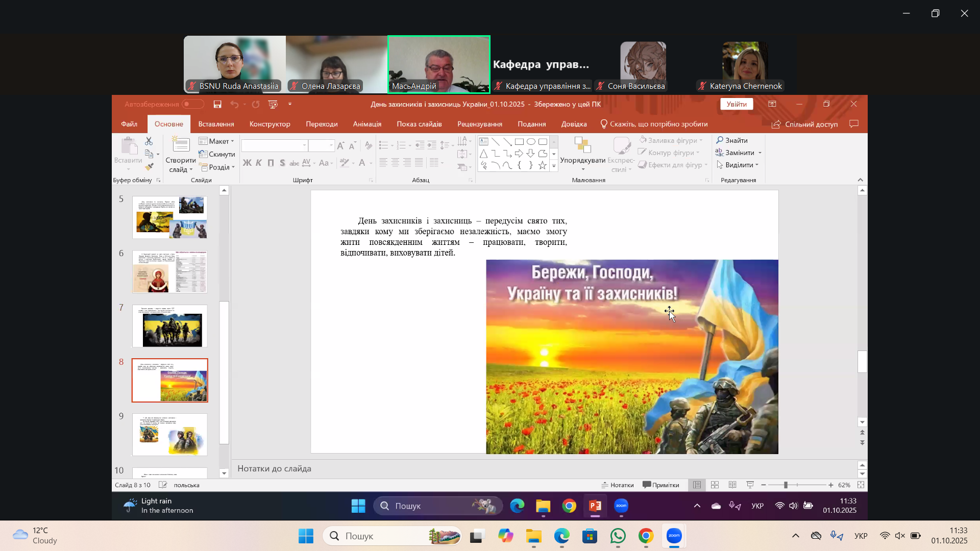Fit slide to current window
The height and width of the screenshot is (551, 980).
(x=861, y=485)
